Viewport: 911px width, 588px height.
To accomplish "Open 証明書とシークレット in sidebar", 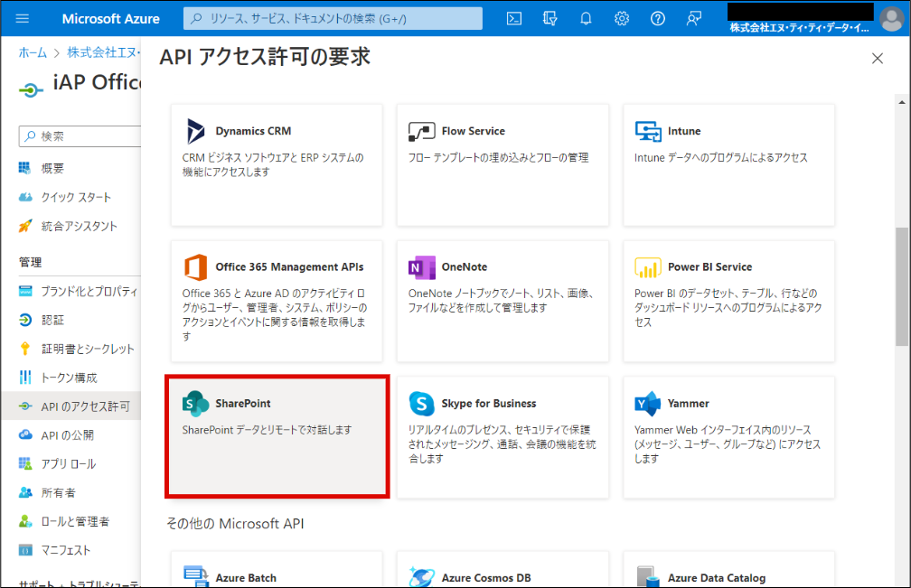I will 87,349.
